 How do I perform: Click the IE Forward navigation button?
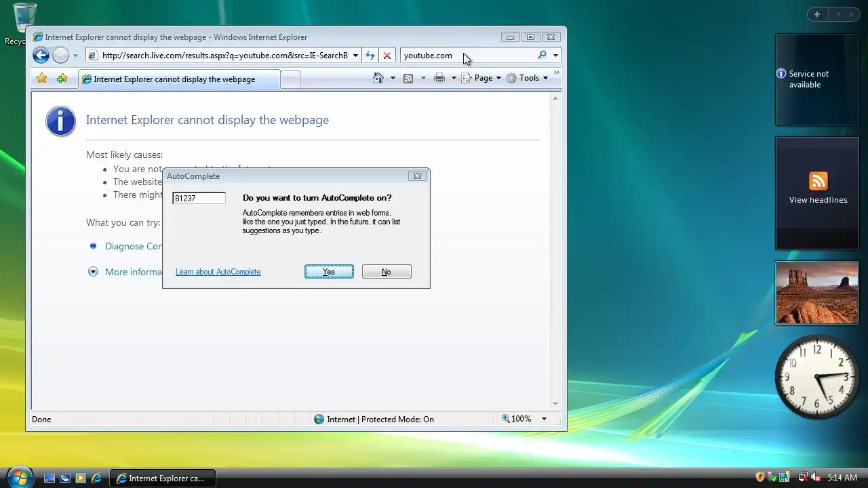[60, 56]
